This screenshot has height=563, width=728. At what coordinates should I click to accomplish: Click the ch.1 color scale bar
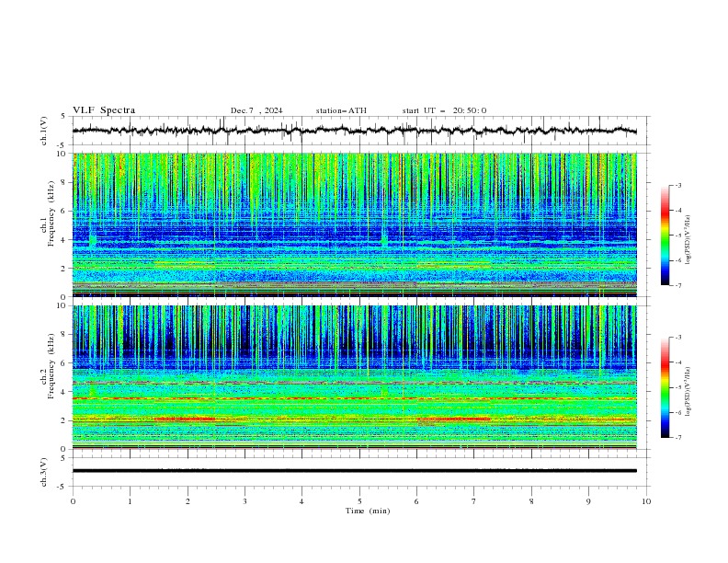pyautogui.click(x=665, y=236)
